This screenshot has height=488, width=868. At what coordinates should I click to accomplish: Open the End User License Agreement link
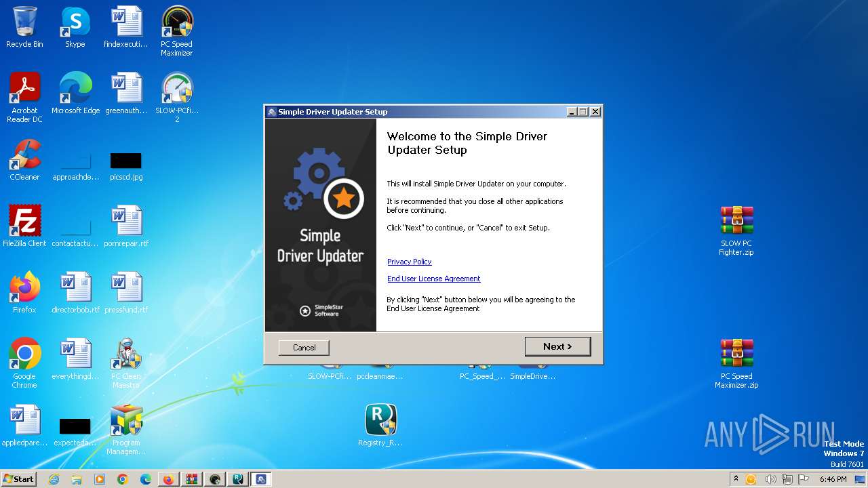433,279
